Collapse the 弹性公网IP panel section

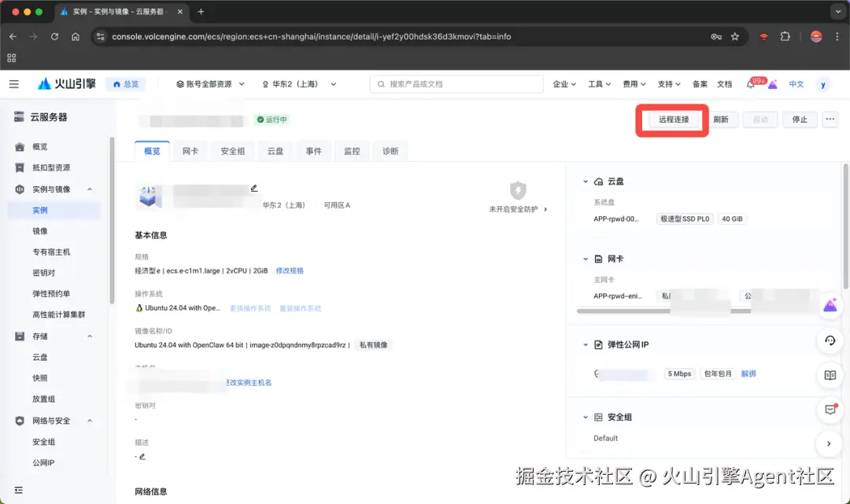586,344
